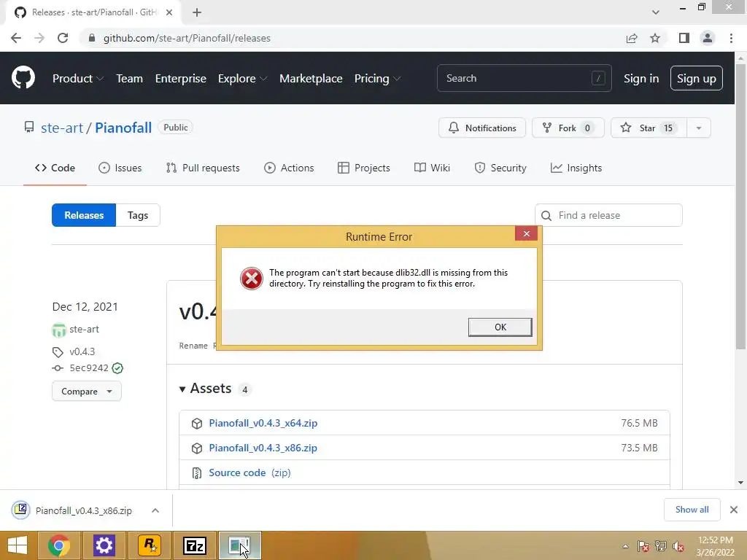
Task: Open the ste-art owner link
Action: tap(62, 128)
